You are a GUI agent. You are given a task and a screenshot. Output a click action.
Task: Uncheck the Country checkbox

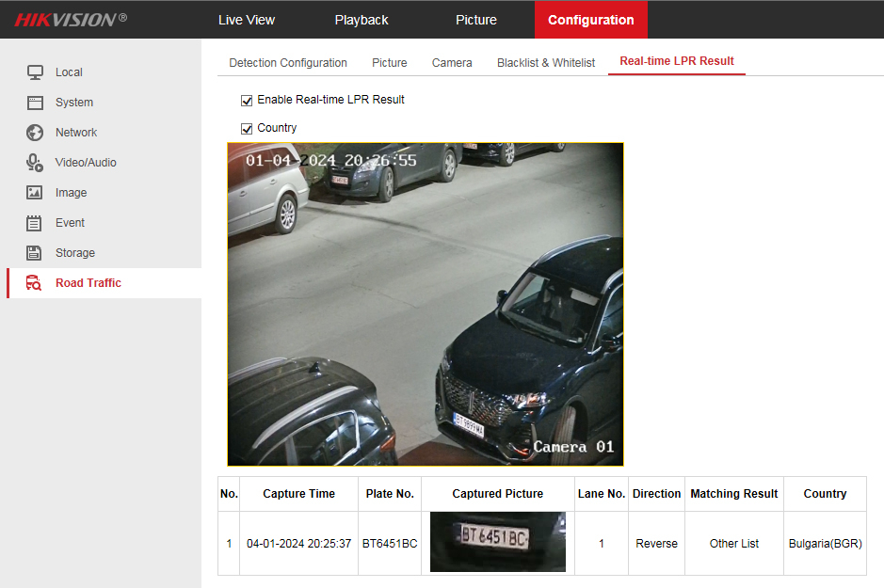[247, 128]
